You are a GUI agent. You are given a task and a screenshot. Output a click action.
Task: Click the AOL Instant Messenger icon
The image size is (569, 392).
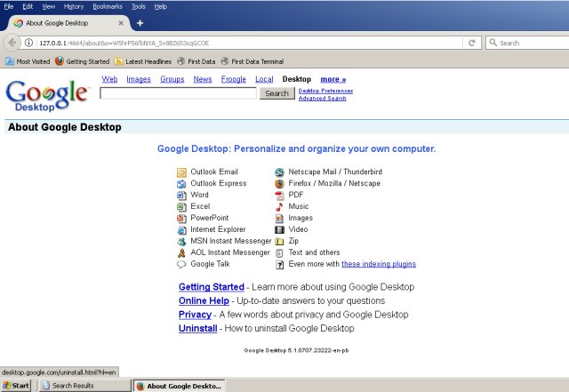point(181,253)
